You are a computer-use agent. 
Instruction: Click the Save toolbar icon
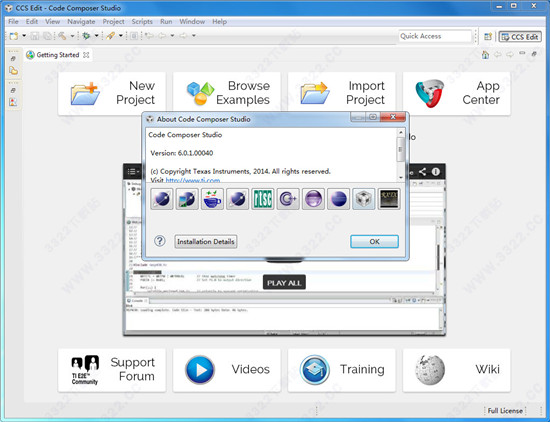point(34,36)
